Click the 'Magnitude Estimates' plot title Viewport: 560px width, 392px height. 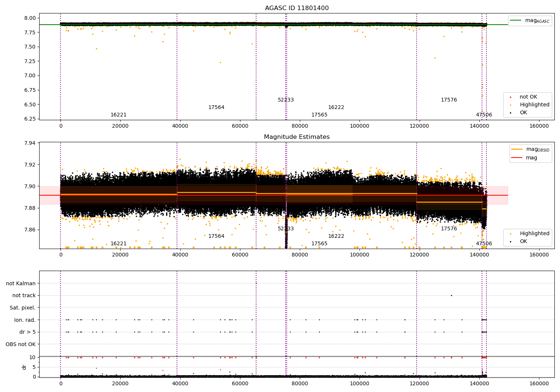point(297,137)
